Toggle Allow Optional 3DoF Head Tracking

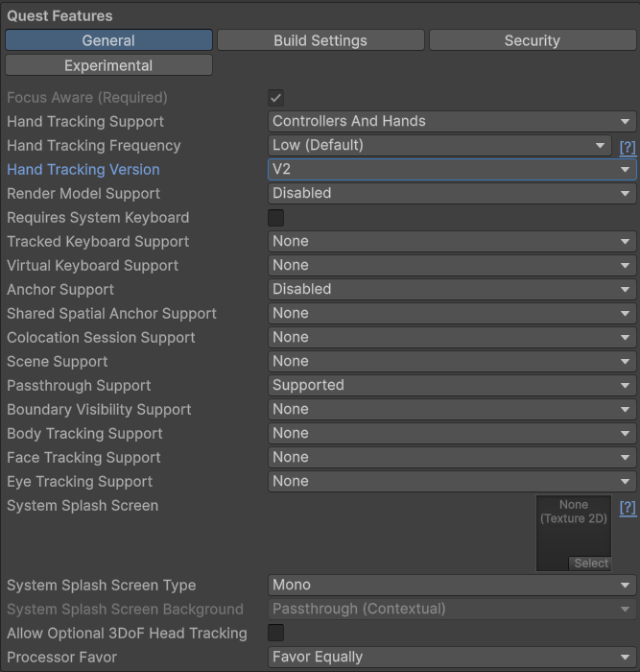tap(276, 633)
